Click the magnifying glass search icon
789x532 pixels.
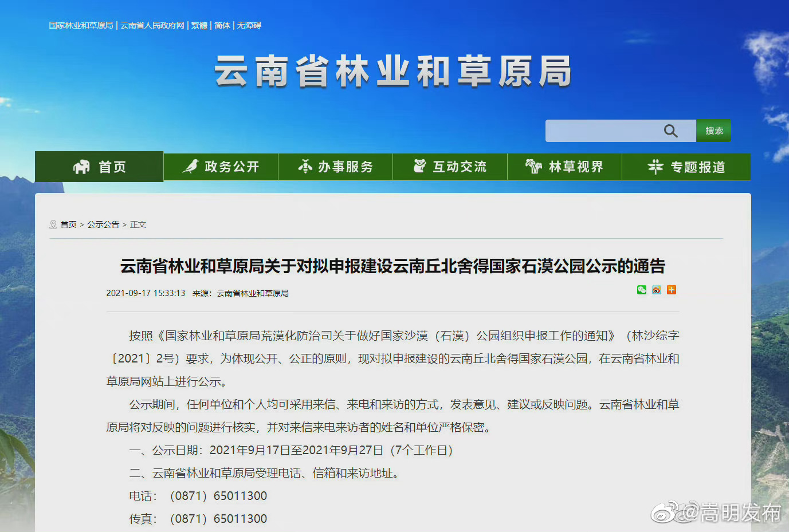click(670, 131)
